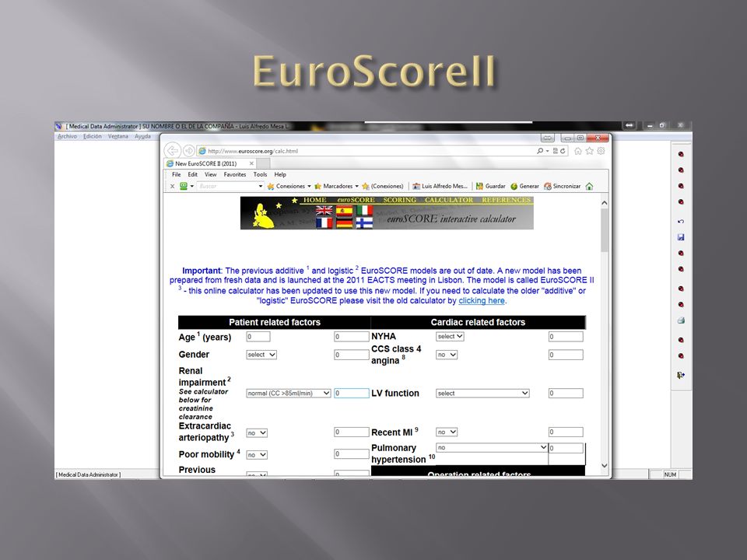Open Edición menu in Medical Data Administrator
Screen dimensions: 747x560
93,136
